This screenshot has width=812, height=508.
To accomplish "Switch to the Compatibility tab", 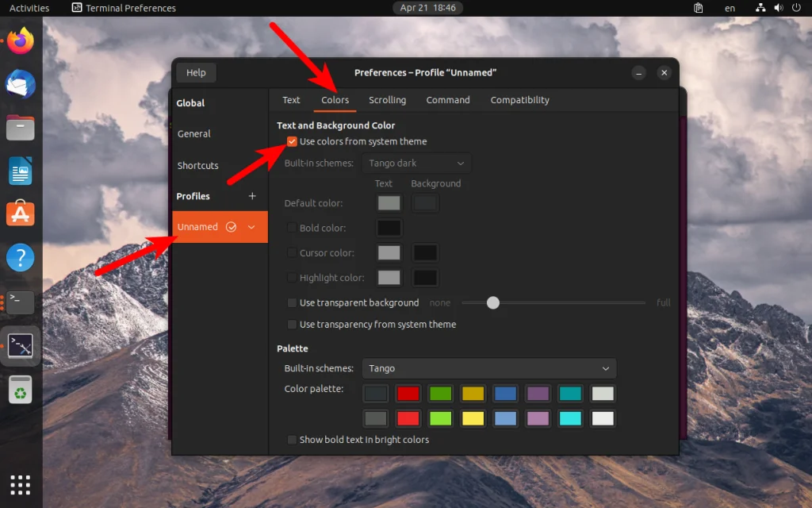I will 519,100.
